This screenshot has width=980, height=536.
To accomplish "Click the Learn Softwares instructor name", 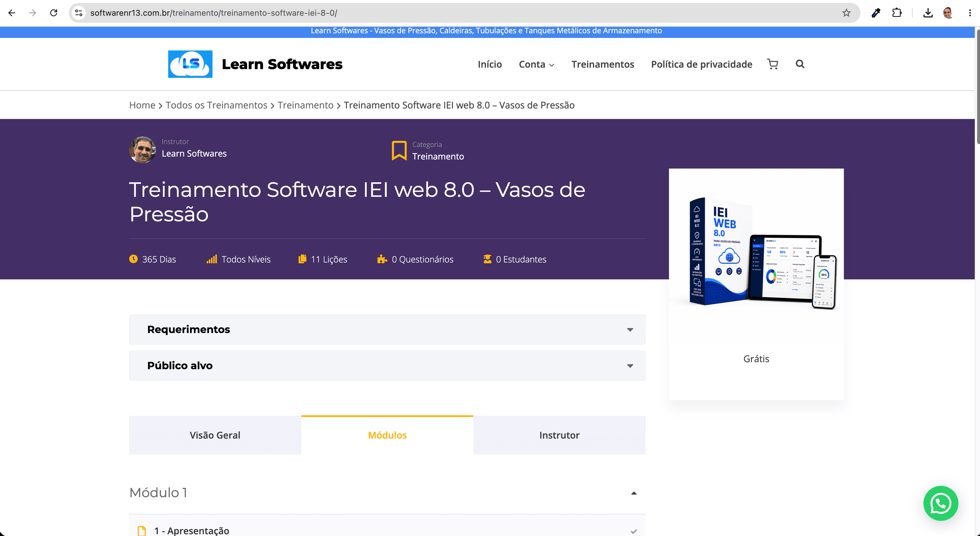I will click(x=194, y=153).
